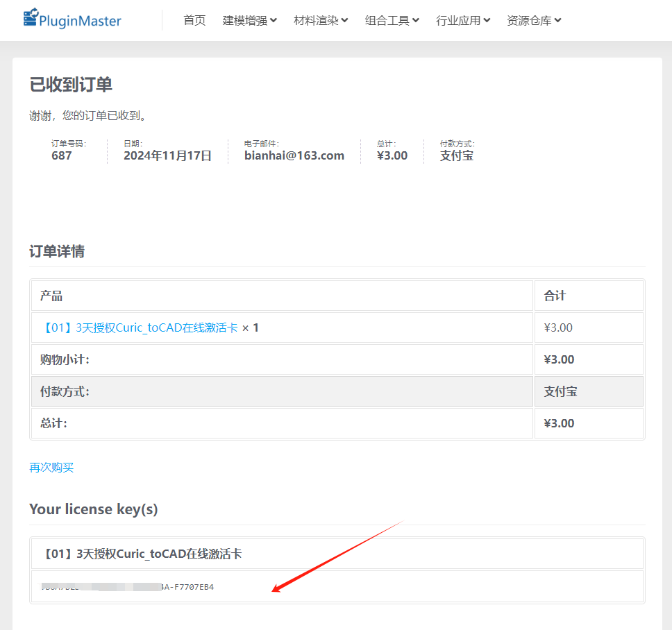Open the Curic_toCAD product link in order details

tap(139, 327)
